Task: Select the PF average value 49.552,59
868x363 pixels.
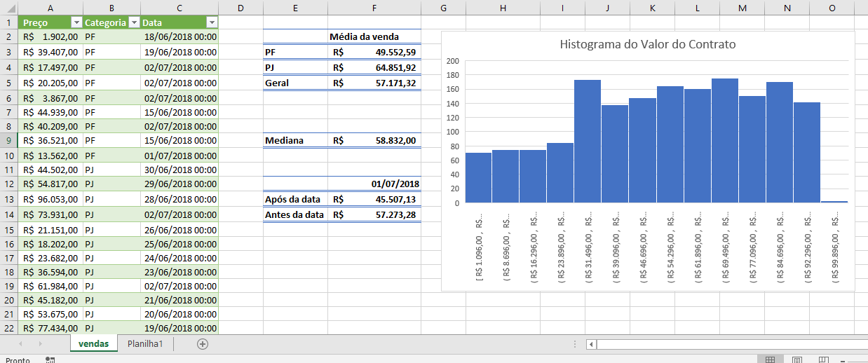Action: click(374, 52)
